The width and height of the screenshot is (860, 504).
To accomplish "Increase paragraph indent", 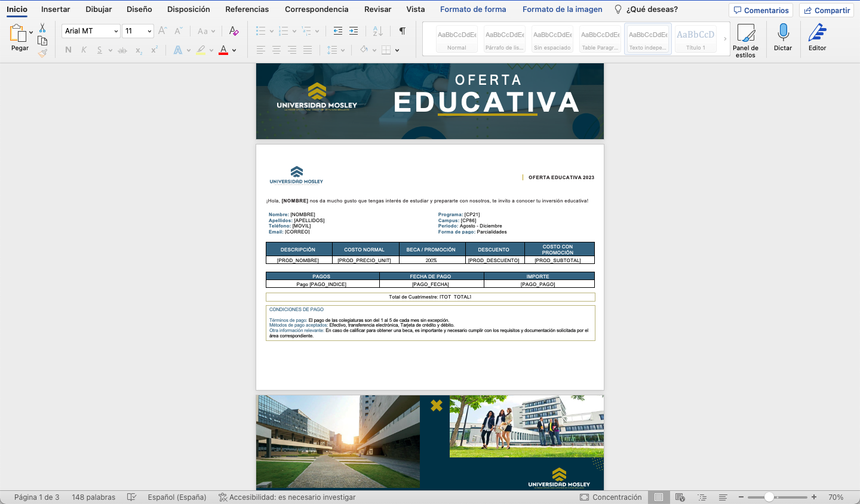I will (354, 31).
